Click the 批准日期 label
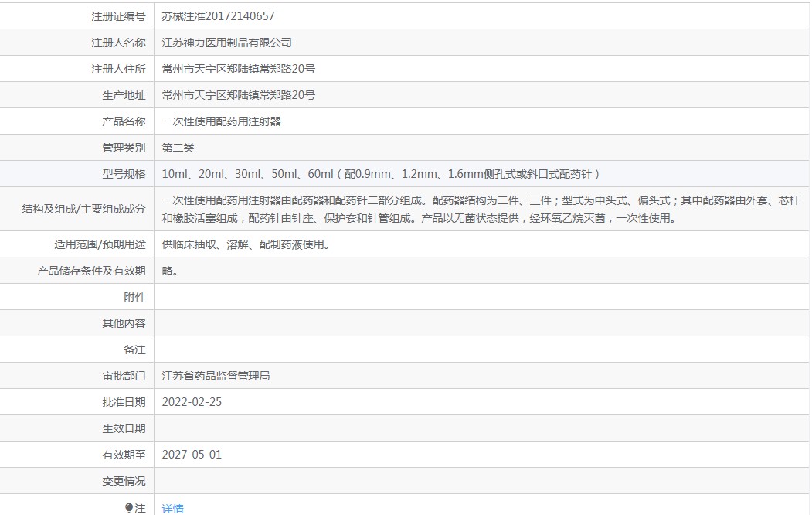The image size is (812, 515). (x=124, y=403)
